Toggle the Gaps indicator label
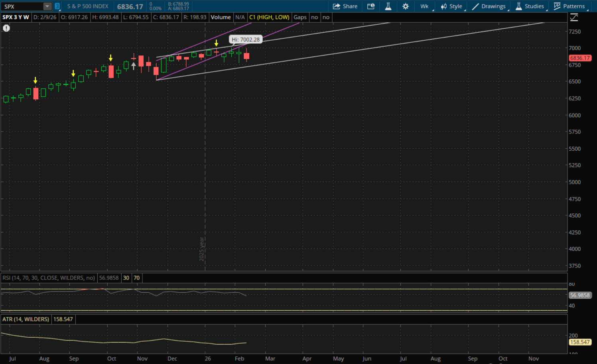597x364 pixels. (x=300, y=17)
